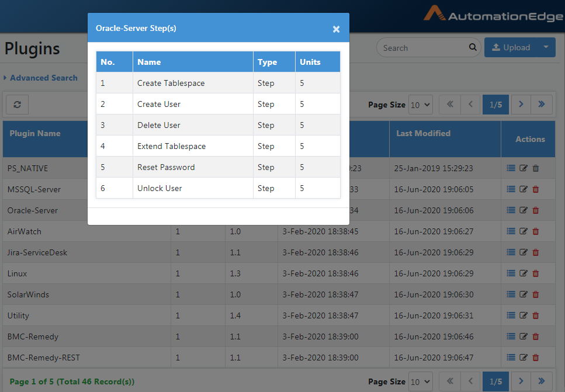Go to previous page in top pager
The image size is (565, 392).
(x=470, y=105)
